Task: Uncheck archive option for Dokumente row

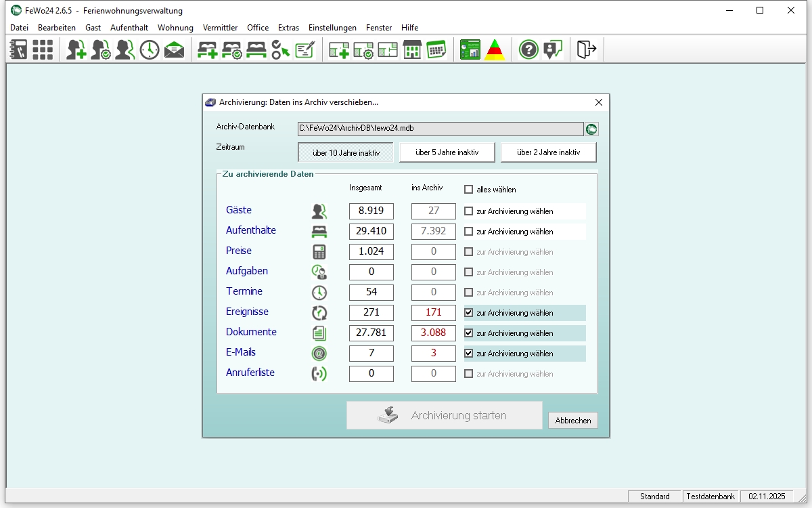Action: coord(469,333)
